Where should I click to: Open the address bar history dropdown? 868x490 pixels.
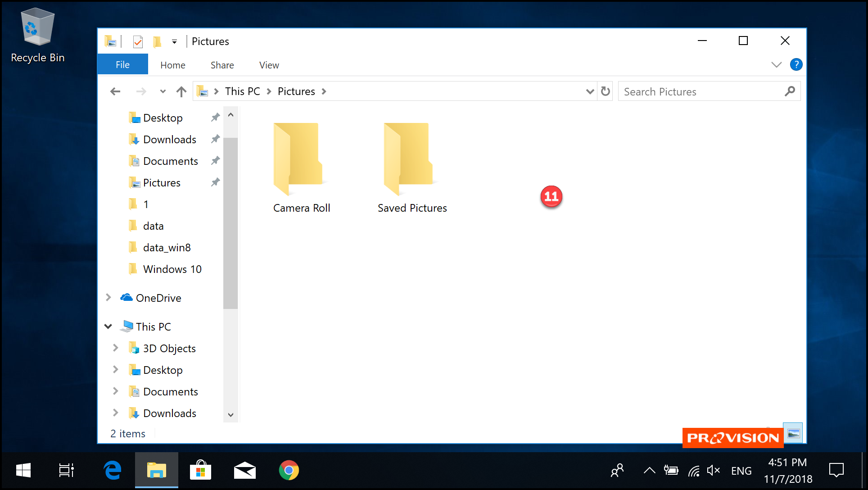click(590, 91)
